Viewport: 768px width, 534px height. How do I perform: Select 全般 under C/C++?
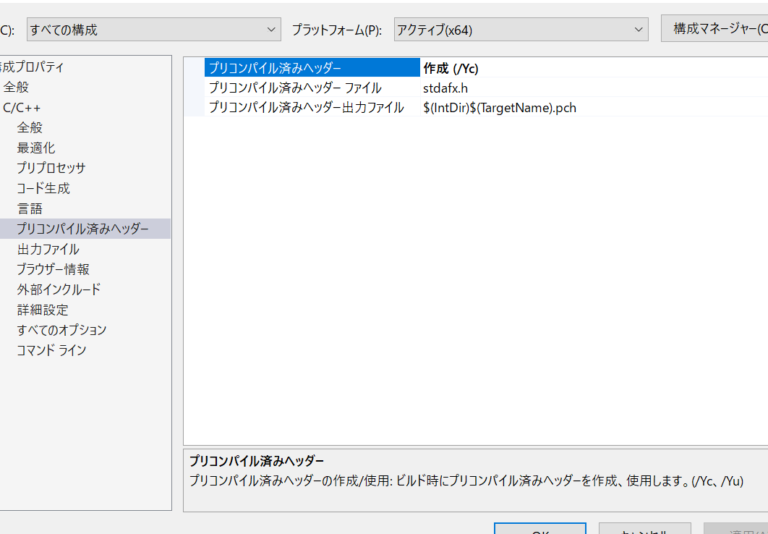(30, 128)
